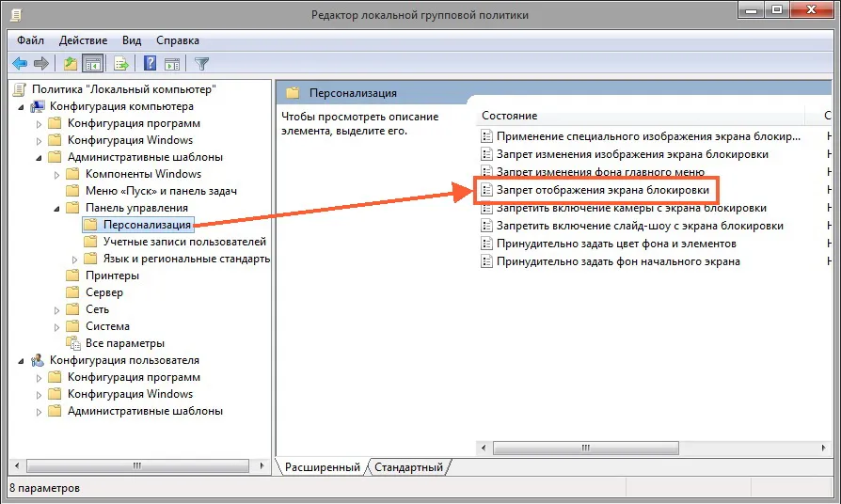Screen dimensions: 841x504
Task: Collapse 'Конфигурация пользователя' node arrow
Action: (x=21, y=361)
